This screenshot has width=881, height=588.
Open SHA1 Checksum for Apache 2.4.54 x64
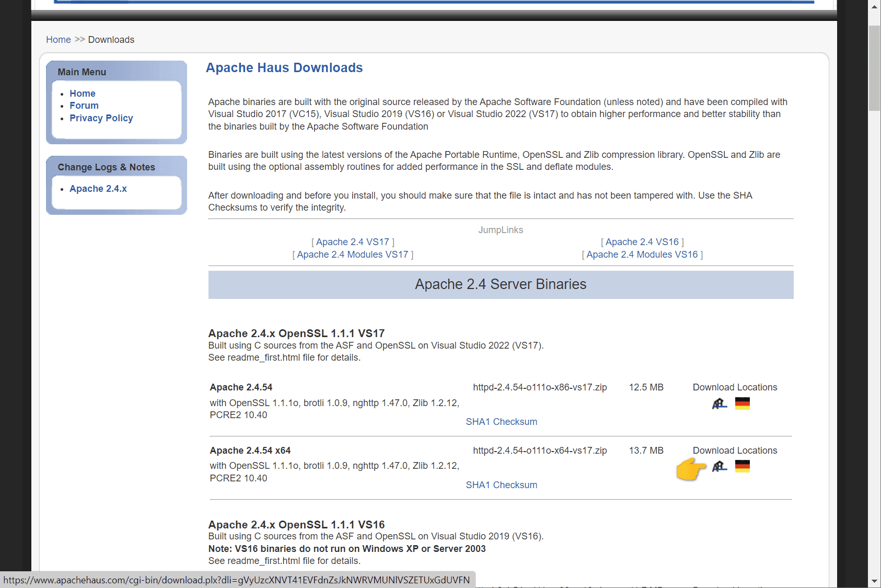tap(502, 485)
